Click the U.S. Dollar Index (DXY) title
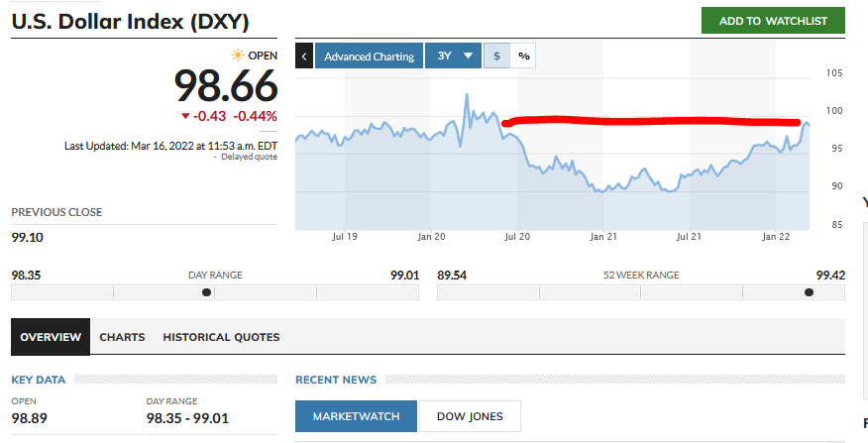 tap(130, 22)
